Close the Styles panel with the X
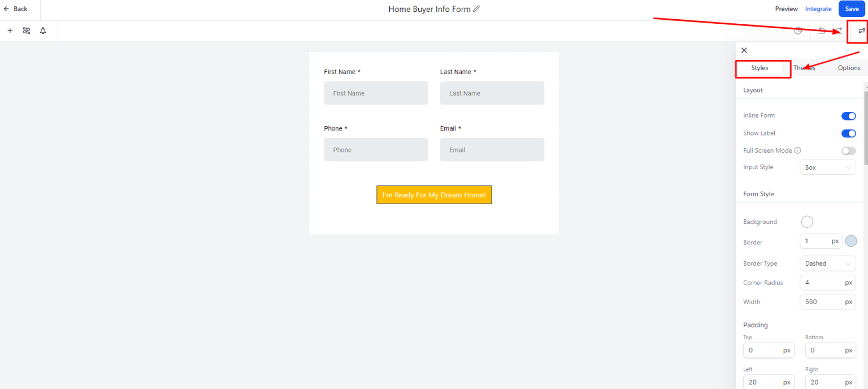This screenshot has height=389, width=868. pyautogui.click(x=744, y=50)
